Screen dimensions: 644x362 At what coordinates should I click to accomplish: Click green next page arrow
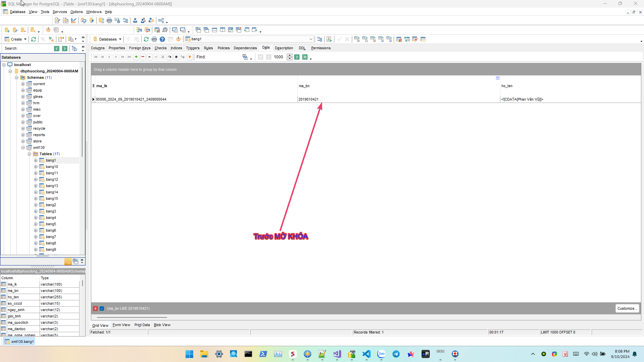click(x=297, y=57)
